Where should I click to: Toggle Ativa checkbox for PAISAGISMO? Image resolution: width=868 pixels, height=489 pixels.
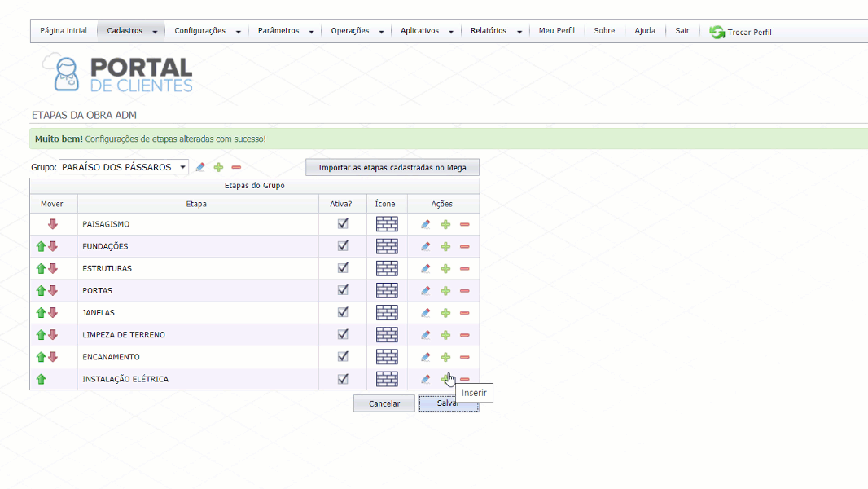pos(343,223)
